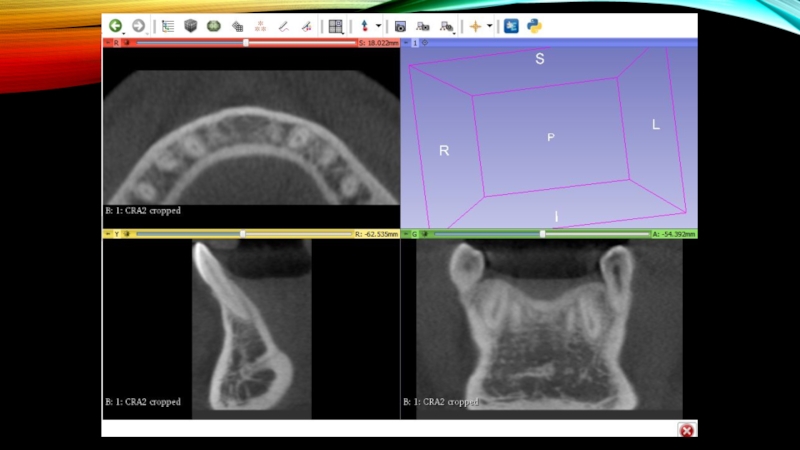Expand the mouse interaction mode dropdown
This screenshot has width=800, height=450.
pos(378,26)
